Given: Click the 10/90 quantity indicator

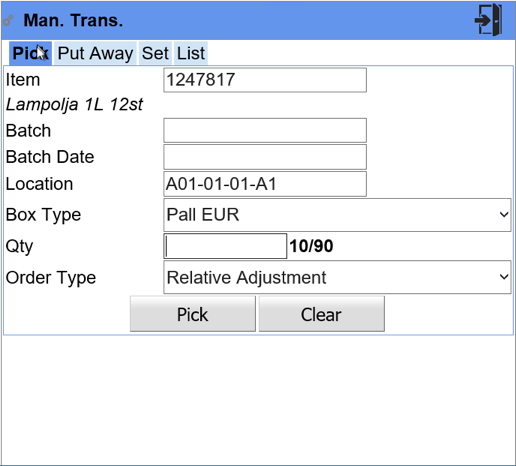Looking at the screenshot, I should [x=311, y=246].
